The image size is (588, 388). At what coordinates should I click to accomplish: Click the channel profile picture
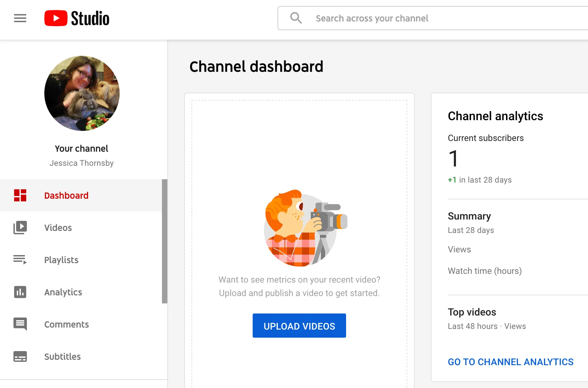click(82, 93)
